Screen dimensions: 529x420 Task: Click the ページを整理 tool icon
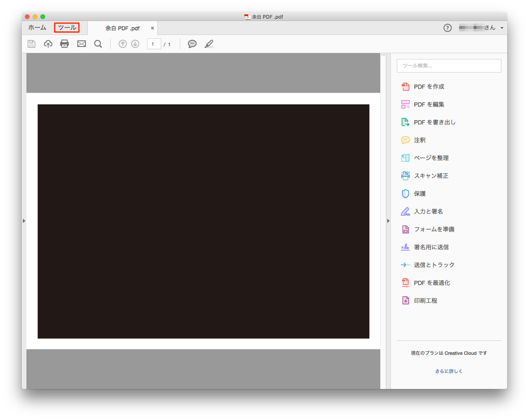click(x=405, y=158)
